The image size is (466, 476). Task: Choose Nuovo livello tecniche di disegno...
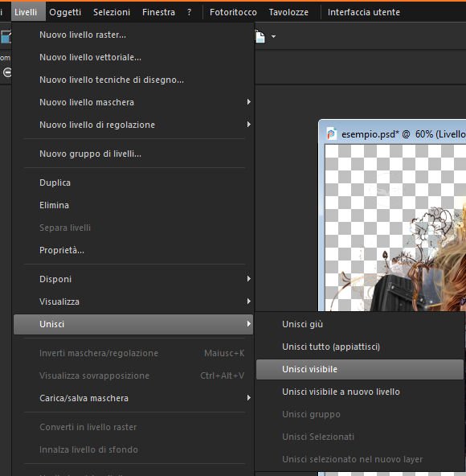point(133,80)
